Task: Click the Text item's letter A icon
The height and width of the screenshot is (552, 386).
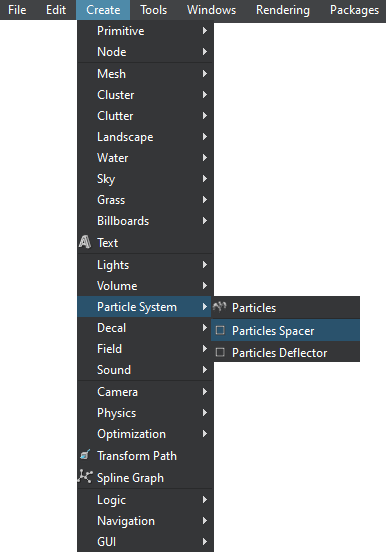Action: click(85, 242)
